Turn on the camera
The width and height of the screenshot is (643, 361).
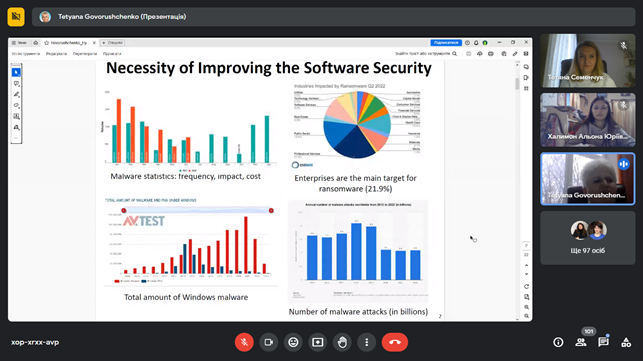tap(269, 342)
